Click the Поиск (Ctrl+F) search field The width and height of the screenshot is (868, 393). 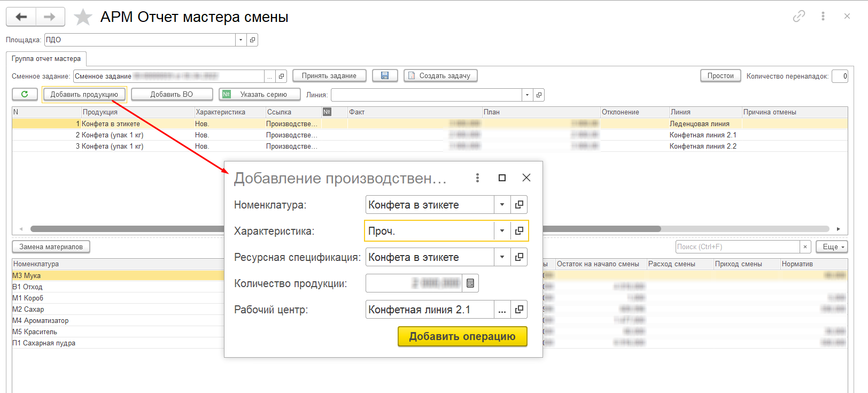(x=737, y=247)
